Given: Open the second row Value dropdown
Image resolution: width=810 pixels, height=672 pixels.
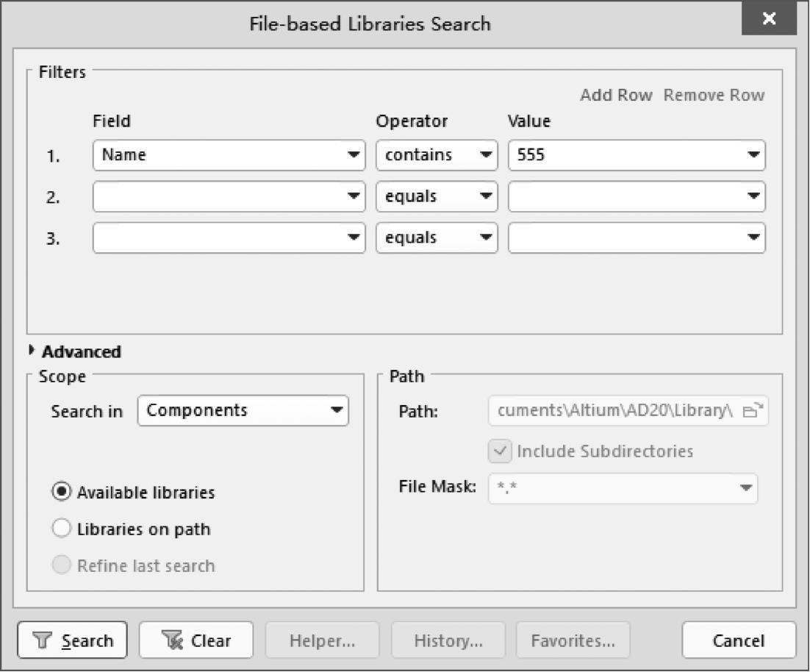Looking at the screenshot, I should coord(753,196).
